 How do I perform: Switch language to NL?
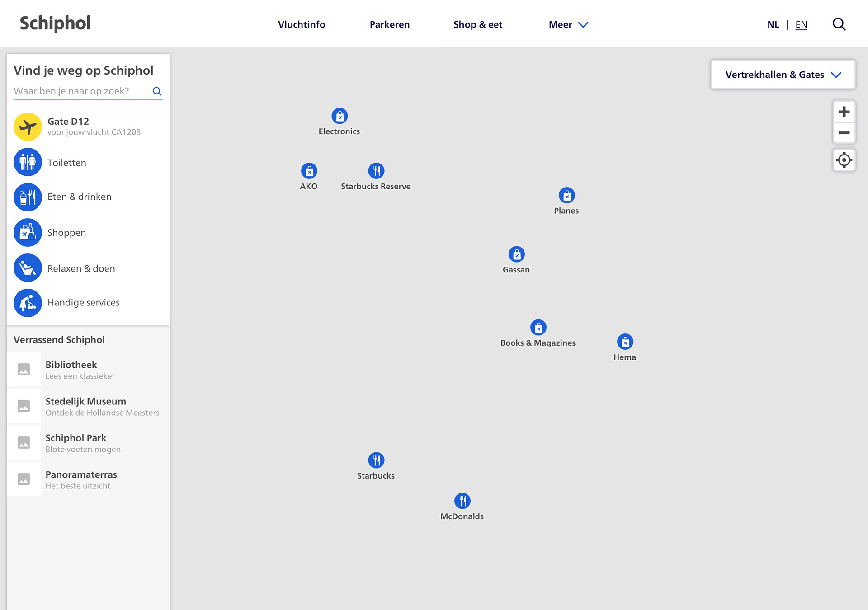(773, 24)
